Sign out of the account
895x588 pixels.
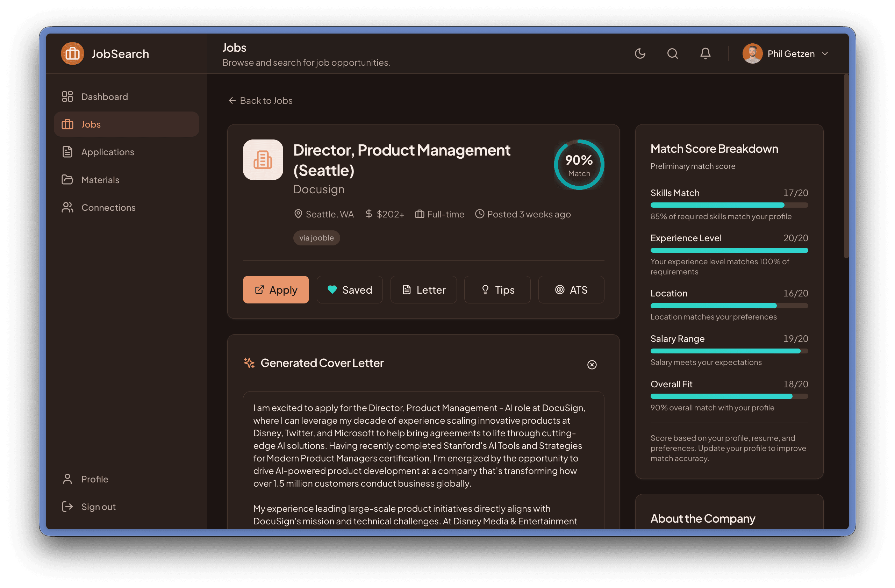pos(98,507)
